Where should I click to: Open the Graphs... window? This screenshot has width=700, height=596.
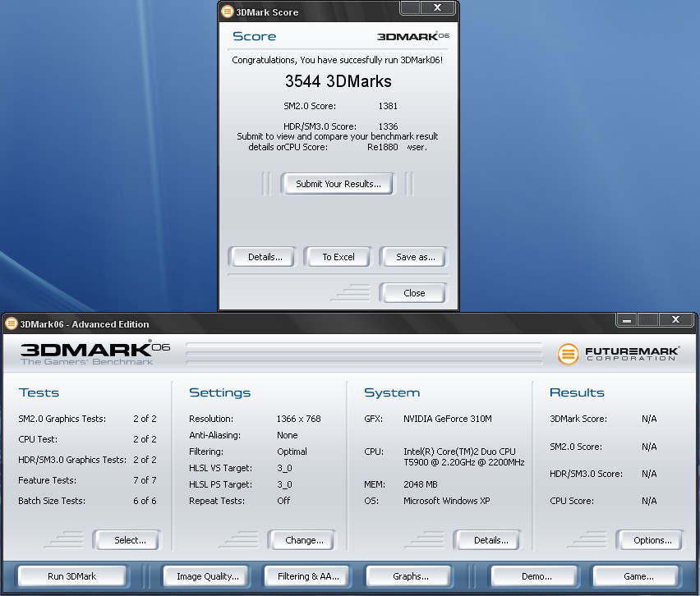point(410,576)
